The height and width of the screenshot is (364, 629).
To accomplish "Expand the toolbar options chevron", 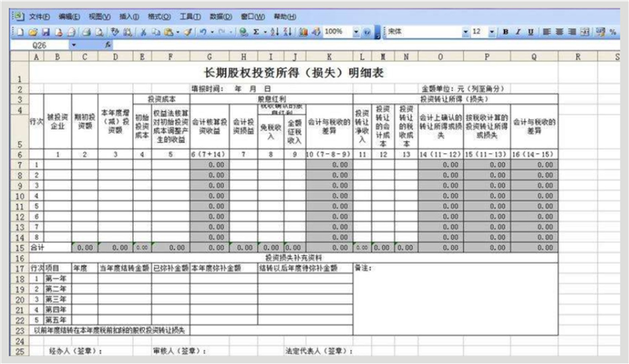I will coord(378,32).
